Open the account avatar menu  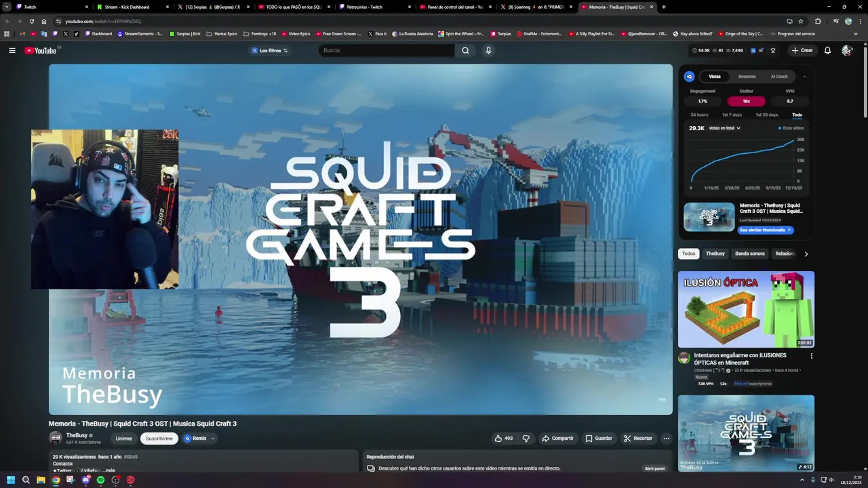(846, 50)
